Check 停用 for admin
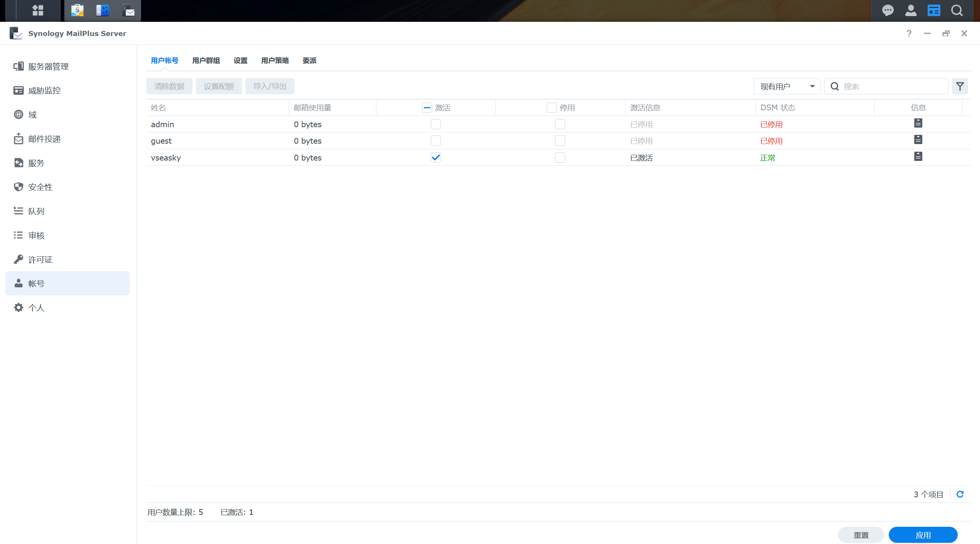This screenshot has height=544, width=980. click(560, 124)
